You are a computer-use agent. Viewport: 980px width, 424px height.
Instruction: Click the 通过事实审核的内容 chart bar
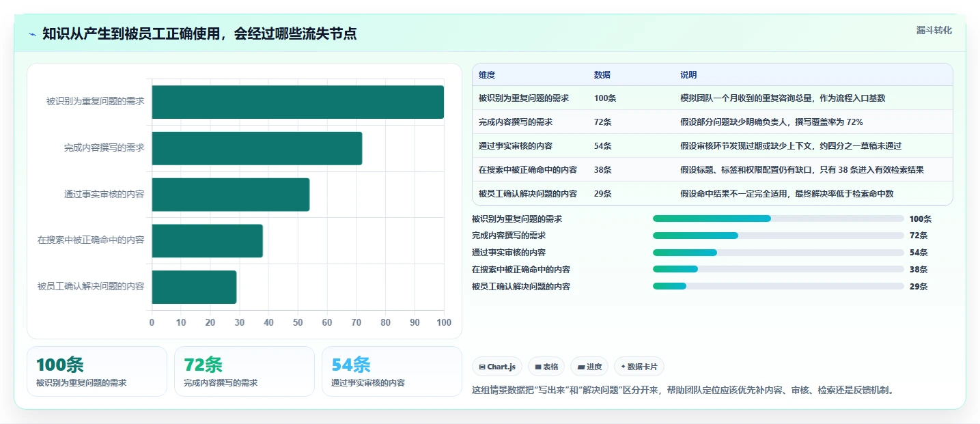(231, 195)
